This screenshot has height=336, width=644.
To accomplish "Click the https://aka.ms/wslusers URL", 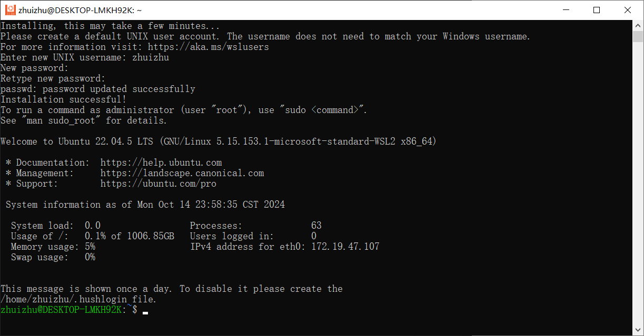I will (x=209, y=47).
